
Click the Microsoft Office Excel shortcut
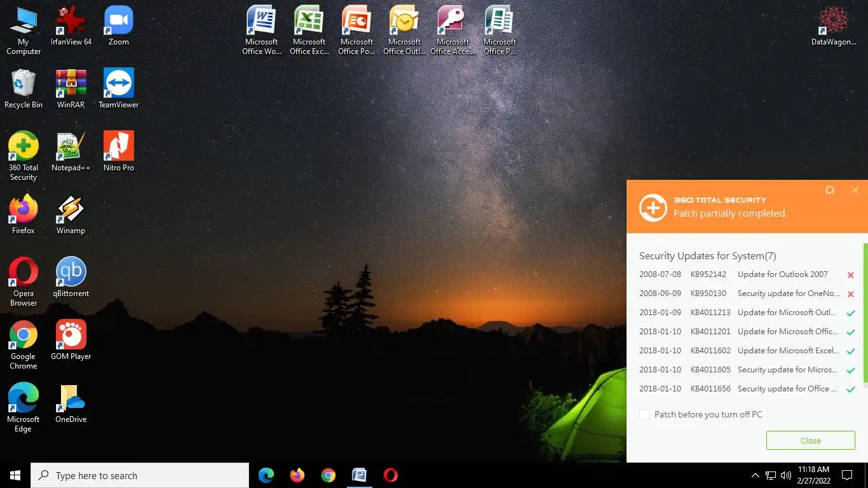[309, 30]
